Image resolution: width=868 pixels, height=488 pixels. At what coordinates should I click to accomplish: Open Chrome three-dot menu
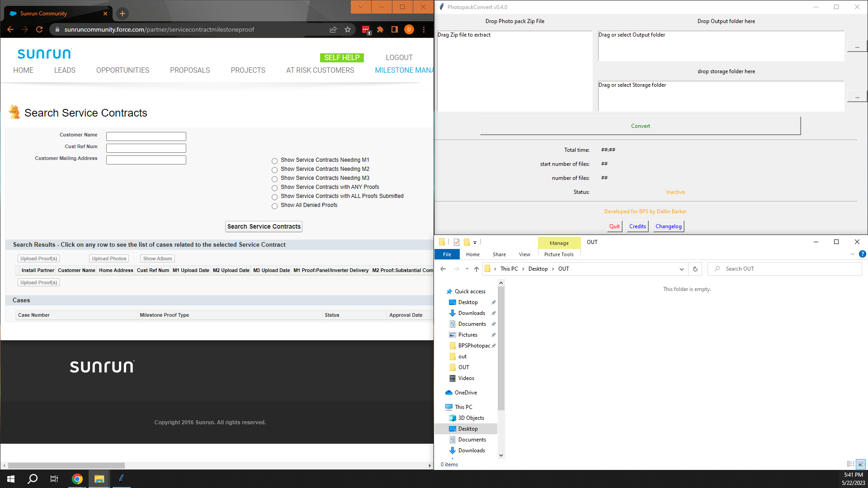click(424, 29)
